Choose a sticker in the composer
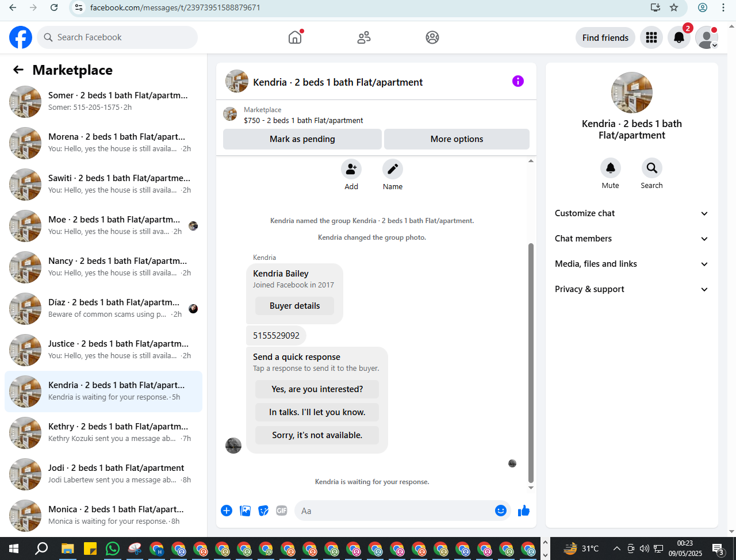The height and width of the screenshot is (560, 736). click(263, 511)
